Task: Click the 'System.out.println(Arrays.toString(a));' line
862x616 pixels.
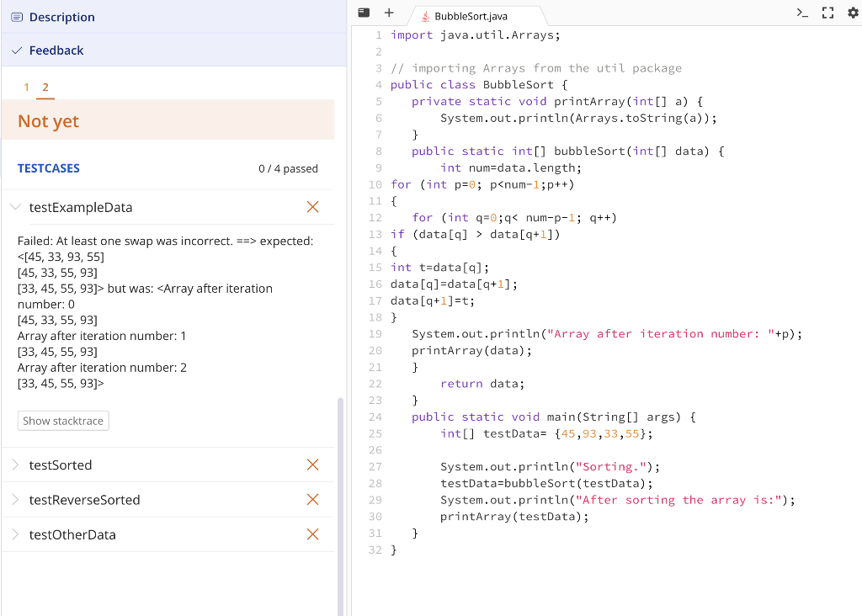Action: pos(578,118)
